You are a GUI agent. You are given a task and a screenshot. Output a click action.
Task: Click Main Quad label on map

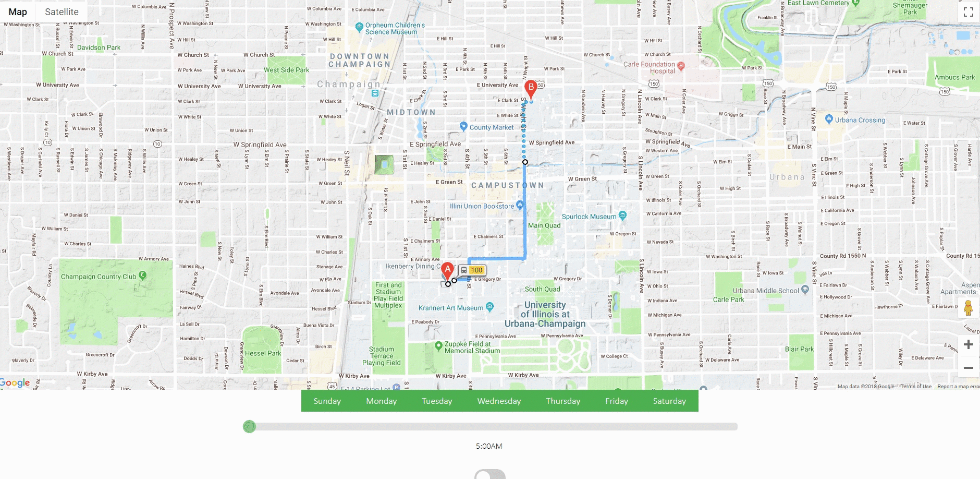(x=544, y=225)
